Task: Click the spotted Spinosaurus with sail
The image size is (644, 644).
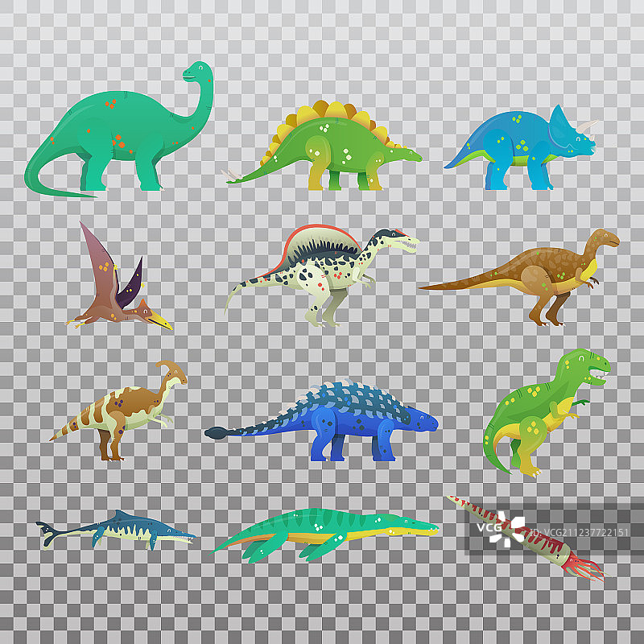Action: click(x=322, y=270)
